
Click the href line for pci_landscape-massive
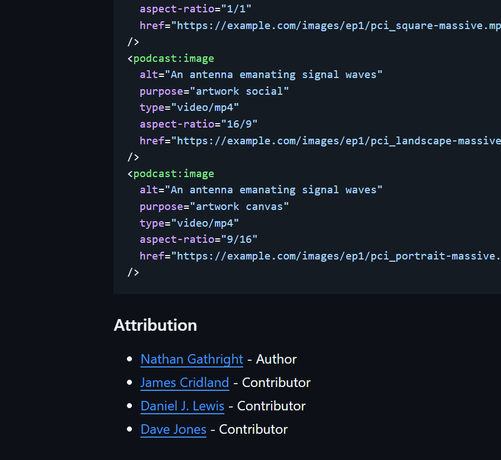[x=320, y=141]
